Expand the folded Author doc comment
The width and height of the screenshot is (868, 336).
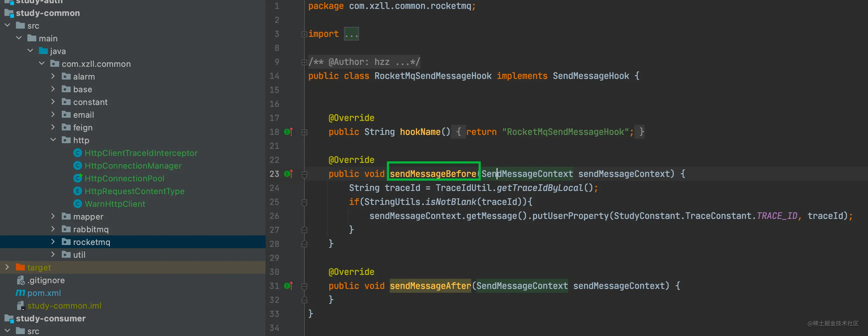coord(304,62)
